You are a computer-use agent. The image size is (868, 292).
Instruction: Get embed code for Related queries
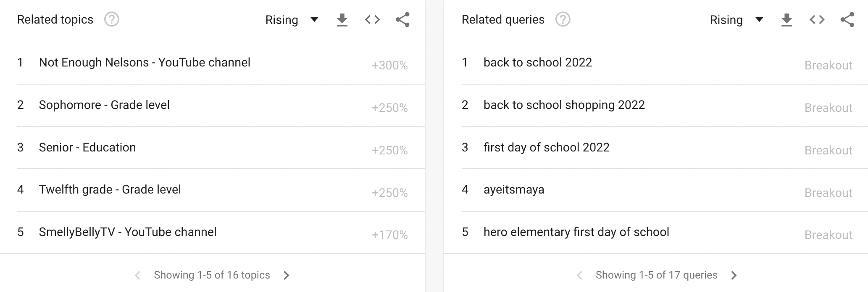pos(817,20)
